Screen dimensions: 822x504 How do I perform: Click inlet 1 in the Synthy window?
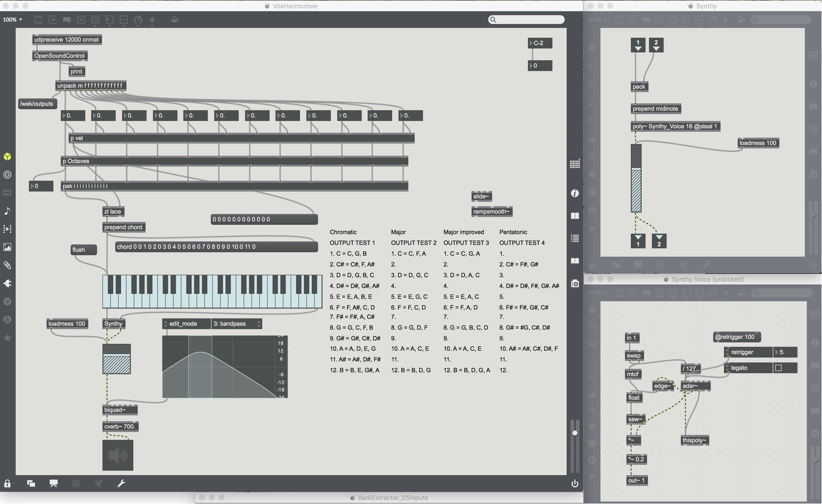click(638, 45)
